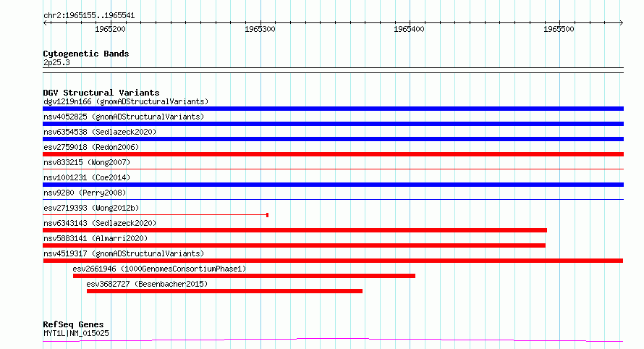The width and height of the screenshot is (644, 349).
Task: Click red bar under nsv6343143
Action: [x=295, y=230]
